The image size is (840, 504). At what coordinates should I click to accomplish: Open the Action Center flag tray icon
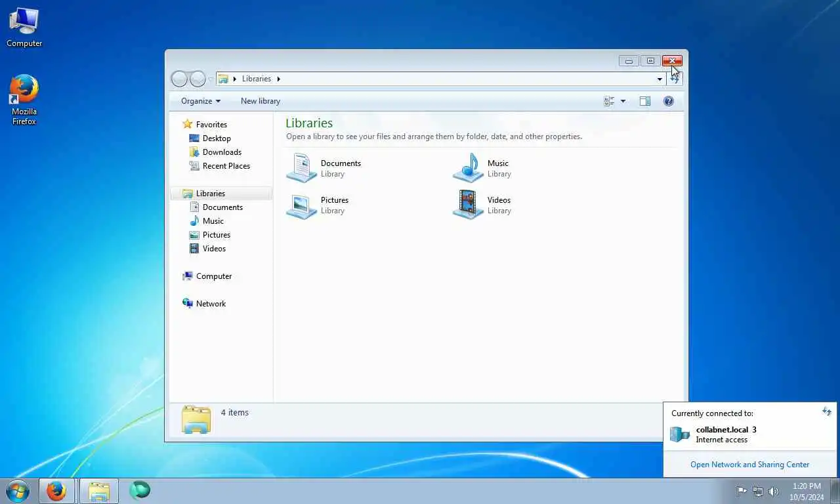tap(742, 491)
